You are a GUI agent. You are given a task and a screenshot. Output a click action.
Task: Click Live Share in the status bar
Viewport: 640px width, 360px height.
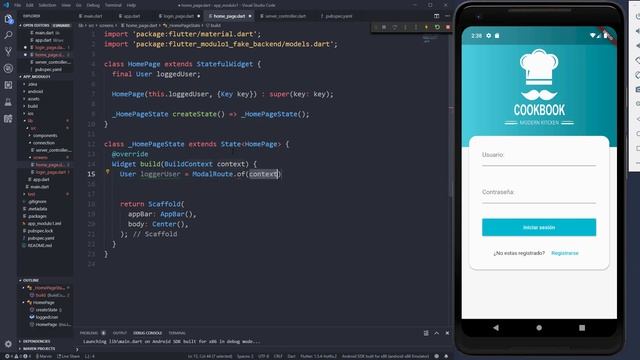coord(69,356)
